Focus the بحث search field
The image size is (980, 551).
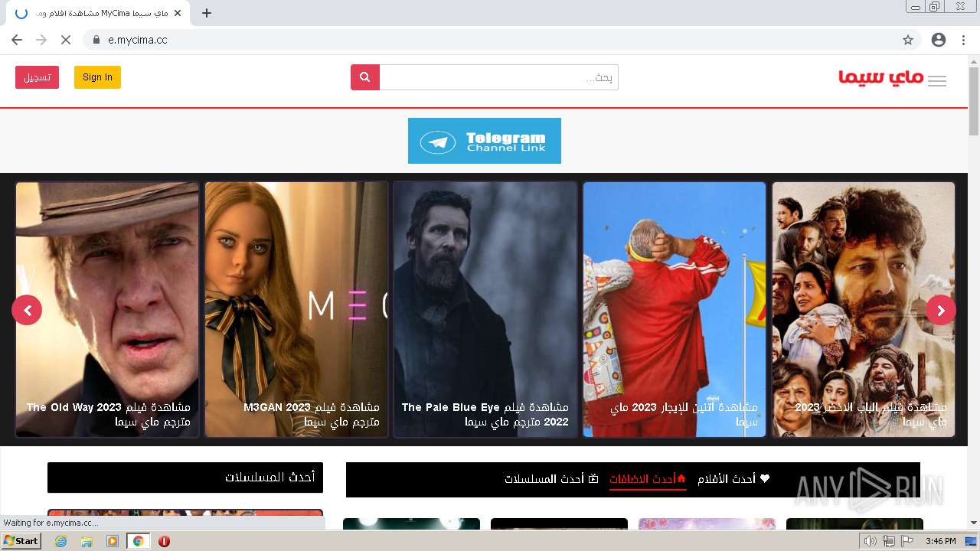coord(499,77)
